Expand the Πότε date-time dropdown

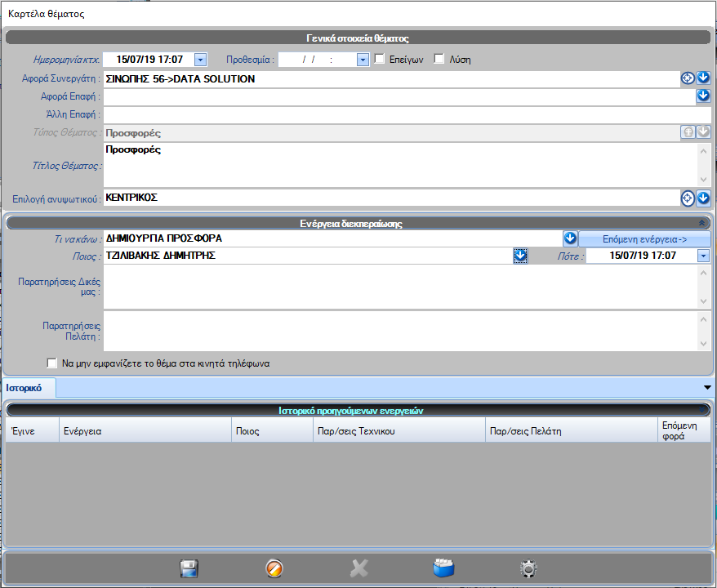[703, 256]
